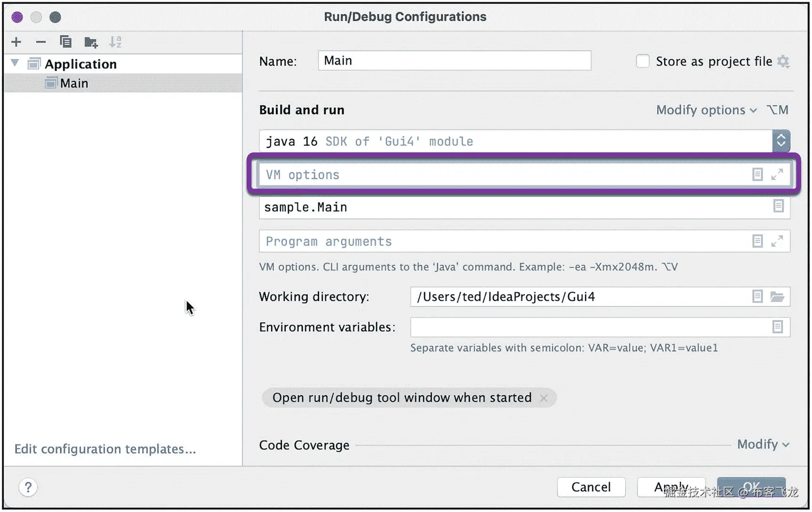Collapse the Application tree node
Screen dimensions: 812x512
click(15, 63)
